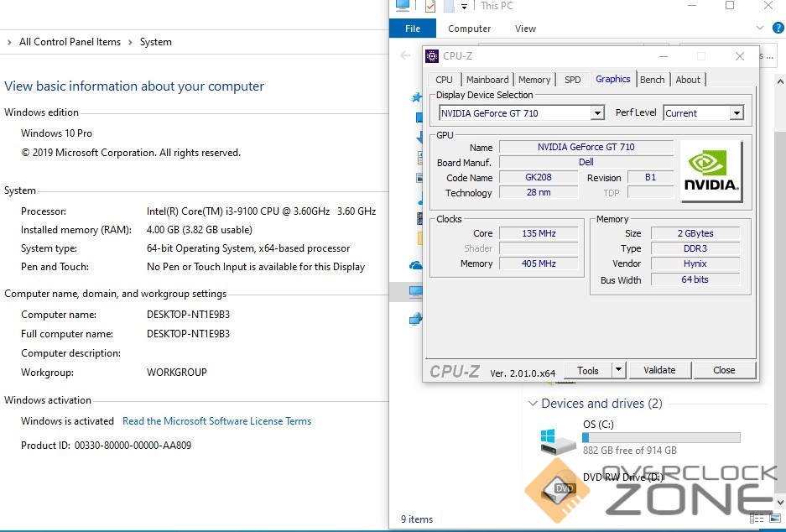Viewport: 786px width, 532px height.
Task: Click the Close button in CPU-Z
Action: click(x=724, y=370)
